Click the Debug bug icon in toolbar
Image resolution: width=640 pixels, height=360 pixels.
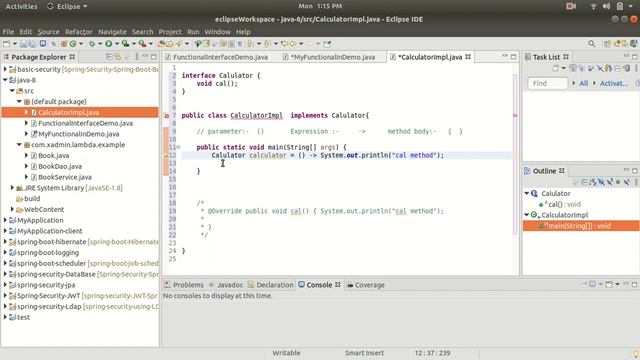pos(92,44)
